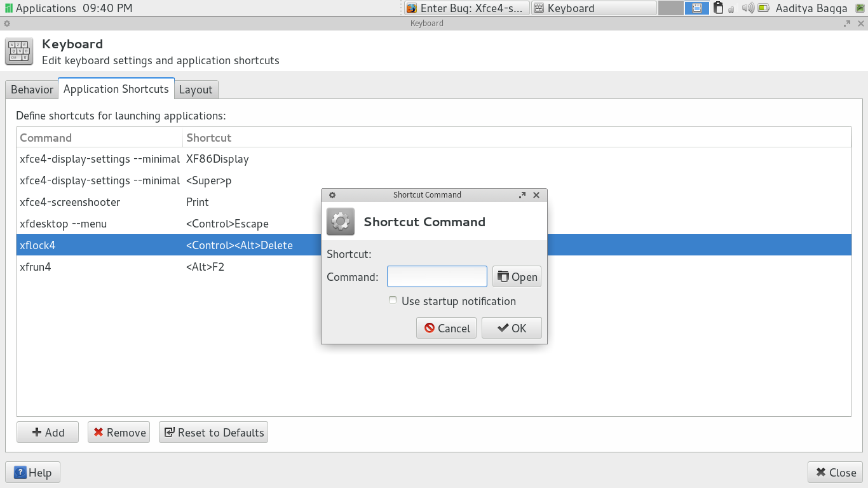
Task: Open the Shortcut Command dialog's gear menu icon
Action: [x=332, y=195]
